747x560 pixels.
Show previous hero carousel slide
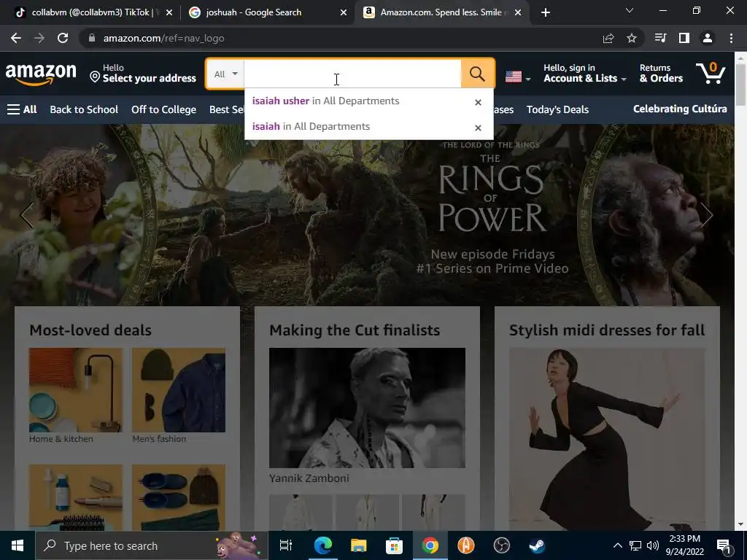click(27, 215)
